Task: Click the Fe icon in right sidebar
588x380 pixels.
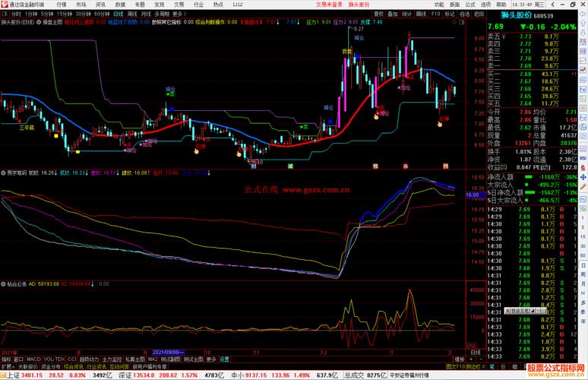Action: [583, 89]
